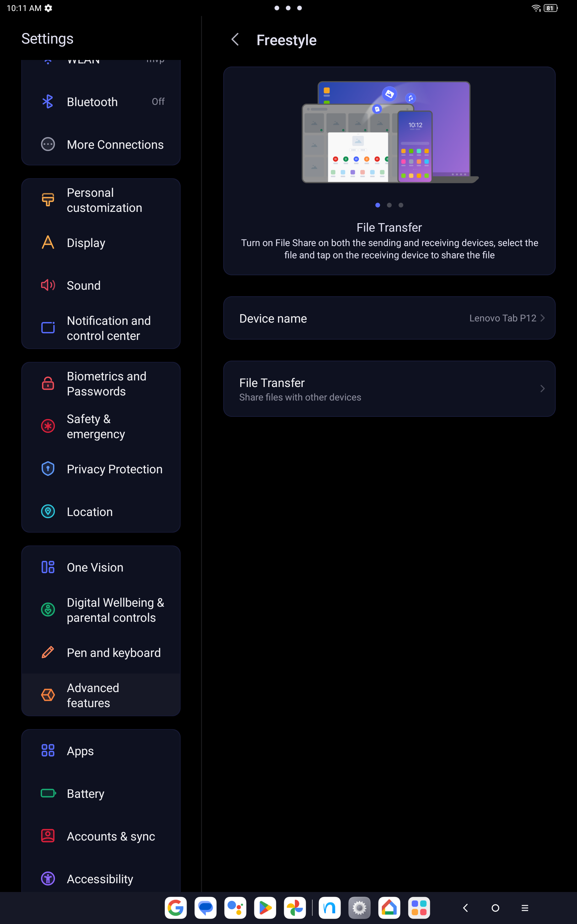Select the third carousel page dot

click(401, 205)
